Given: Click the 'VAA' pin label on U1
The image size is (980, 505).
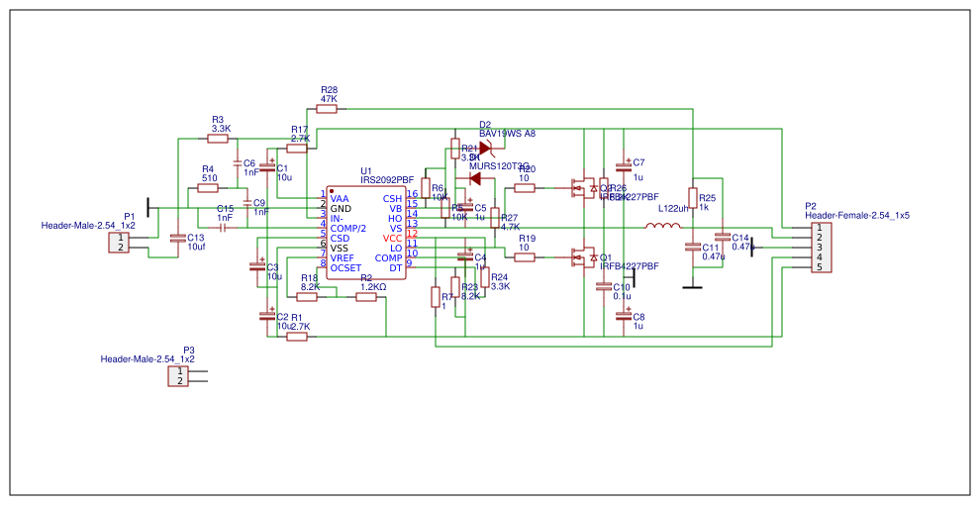Looking at the screenshot, I should 340,199.
